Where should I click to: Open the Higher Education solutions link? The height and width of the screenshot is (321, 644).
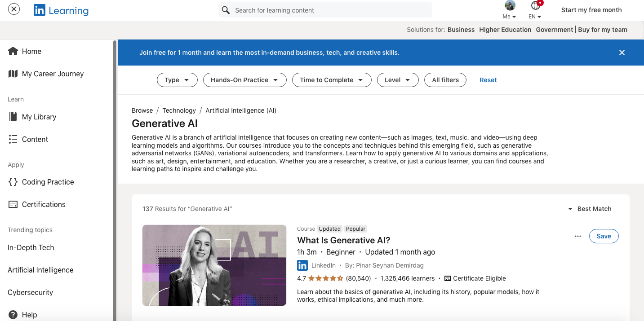pyautogui.click(x=505, y=30)
